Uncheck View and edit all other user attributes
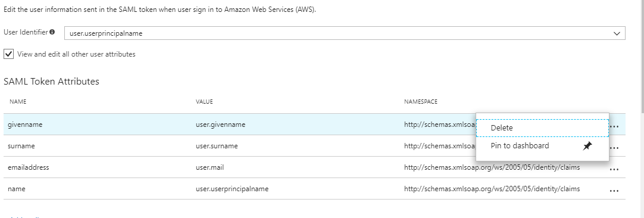 pos(8,54)
